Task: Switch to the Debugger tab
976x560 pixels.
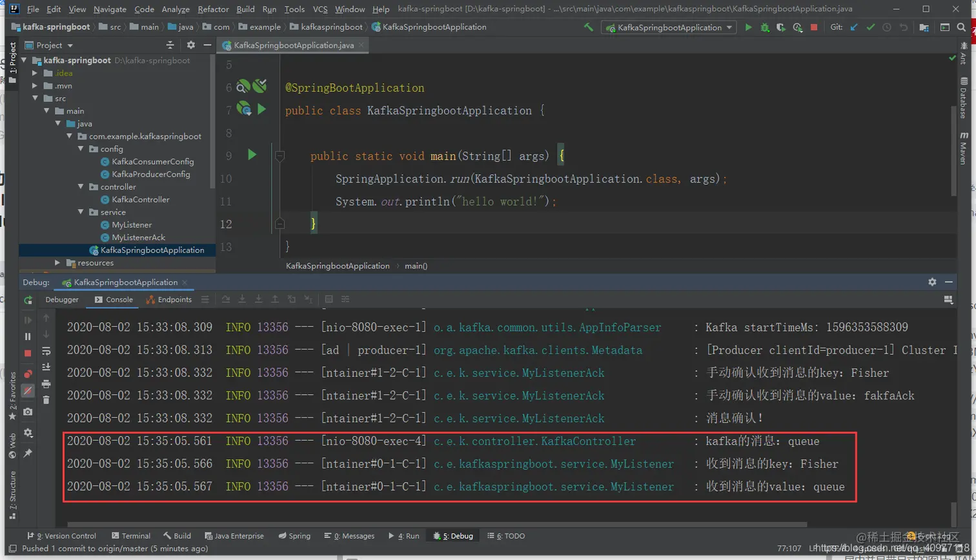Action: pos(62,299)
